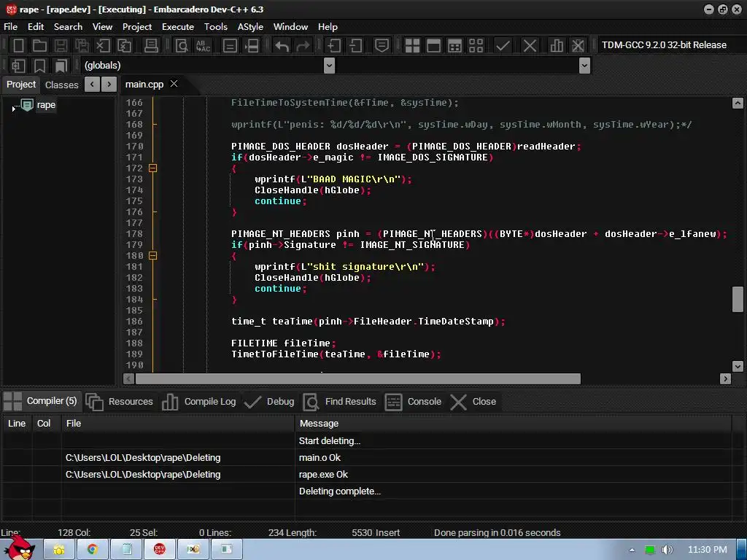Click the Go to line icon
The image size is (747, 560).
point(252,45)
